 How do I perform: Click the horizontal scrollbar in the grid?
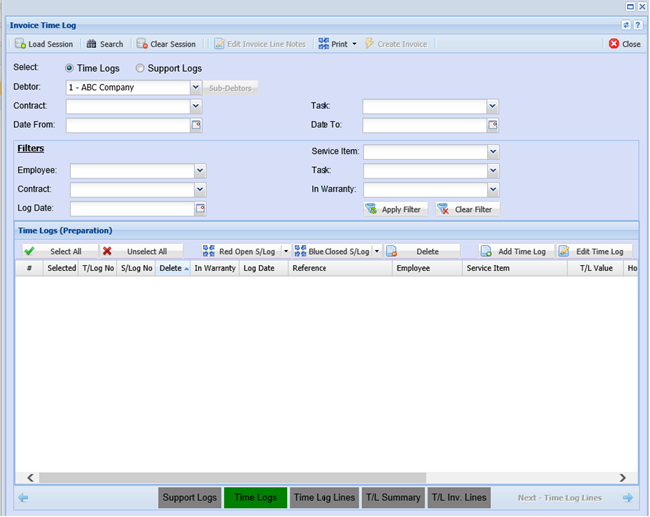(x=232, y=478)
